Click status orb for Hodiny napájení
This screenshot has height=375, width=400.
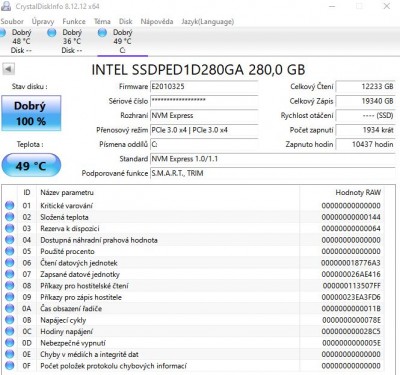pyautogui.click(x=10, y=331)
